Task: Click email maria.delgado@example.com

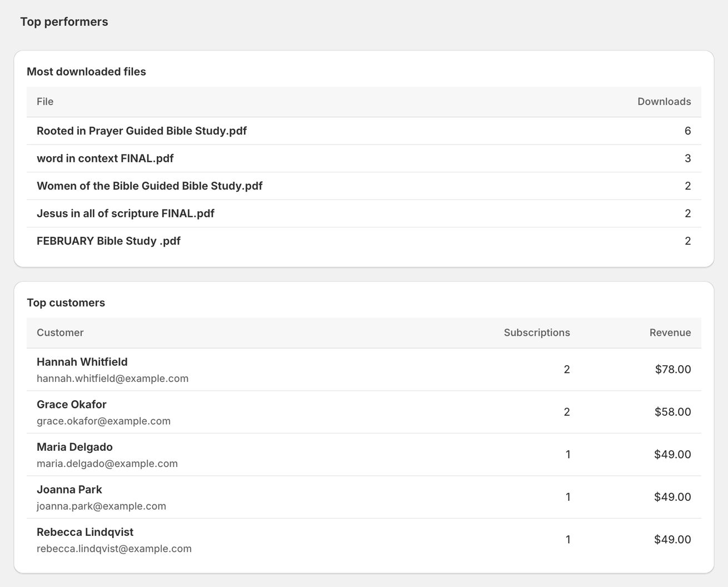Action: click(107, 464)
